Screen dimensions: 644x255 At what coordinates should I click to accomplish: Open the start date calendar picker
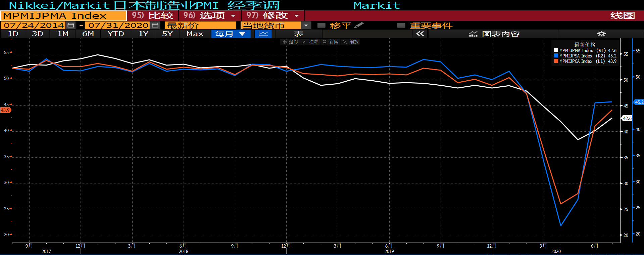tap(71, 25)
